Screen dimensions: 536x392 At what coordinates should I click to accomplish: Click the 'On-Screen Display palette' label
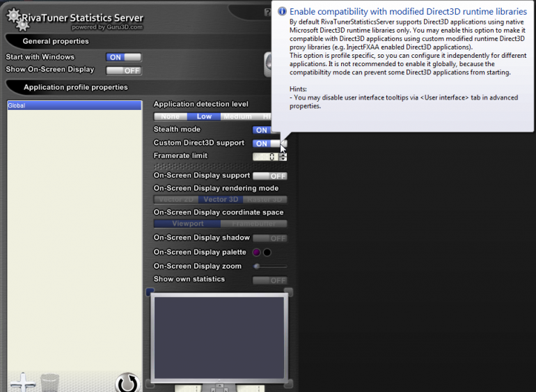[200, 252]
